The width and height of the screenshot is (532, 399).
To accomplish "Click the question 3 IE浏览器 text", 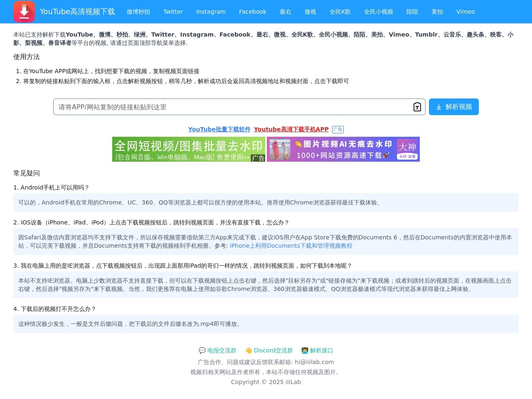I will coord(183,266).
